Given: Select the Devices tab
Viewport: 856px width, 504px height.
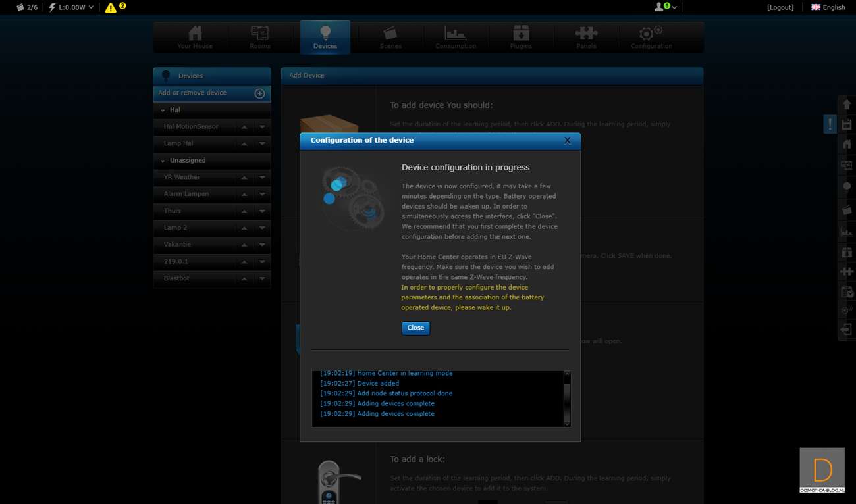Looking at the screenshot, I should [x=325, y=38].
